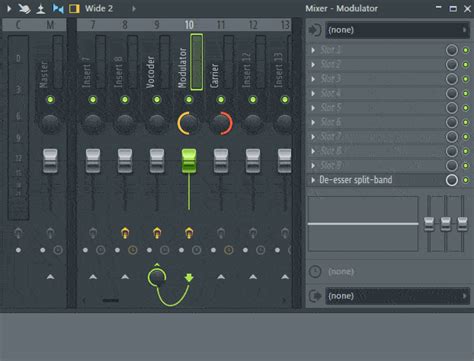Image resolution: width=474 pixels, height=361 pixels.
Task: Click the audio output routing icon
Action: pyautogui.click(x=315, y=296)
